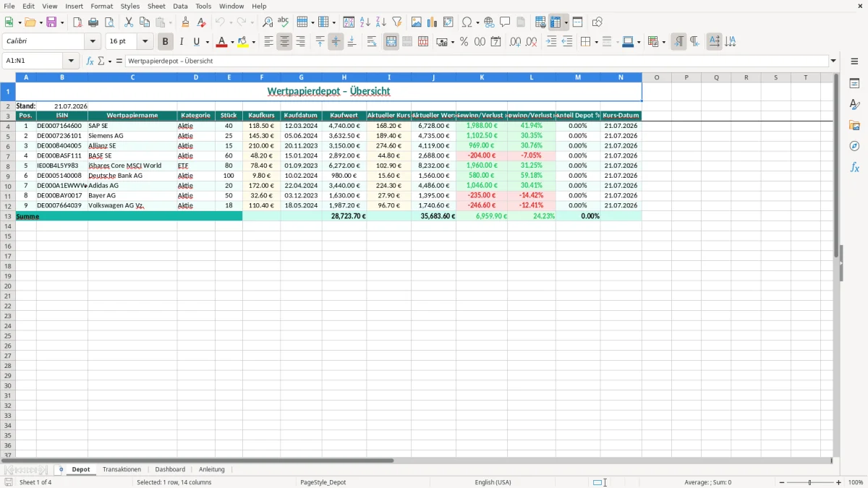Click Sort Ascending icon
The image size is (868, 488).
pos(365,22)
